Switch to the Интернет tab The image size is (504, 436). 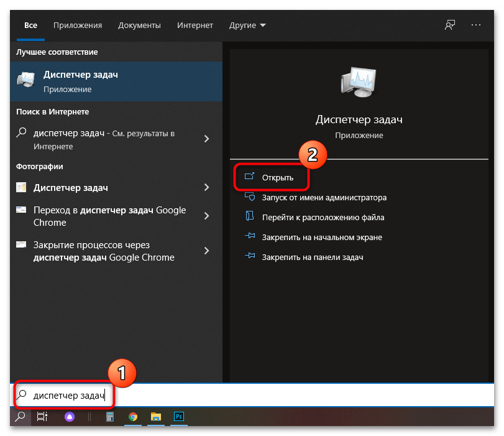pyautogui.click(x=195, y=25)
